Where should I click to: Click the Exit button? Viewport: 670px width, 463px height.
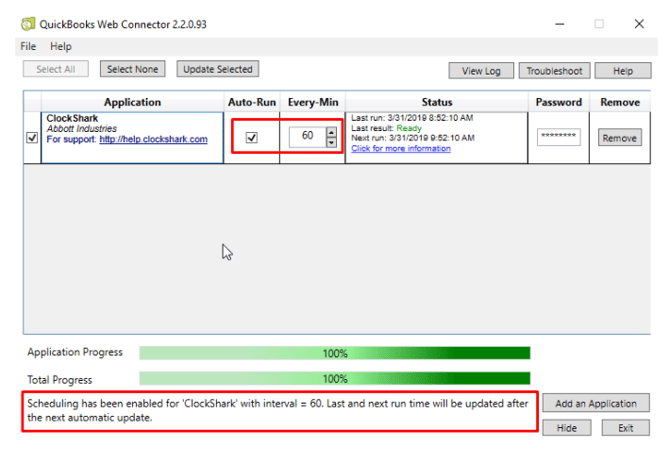[625, 428]
